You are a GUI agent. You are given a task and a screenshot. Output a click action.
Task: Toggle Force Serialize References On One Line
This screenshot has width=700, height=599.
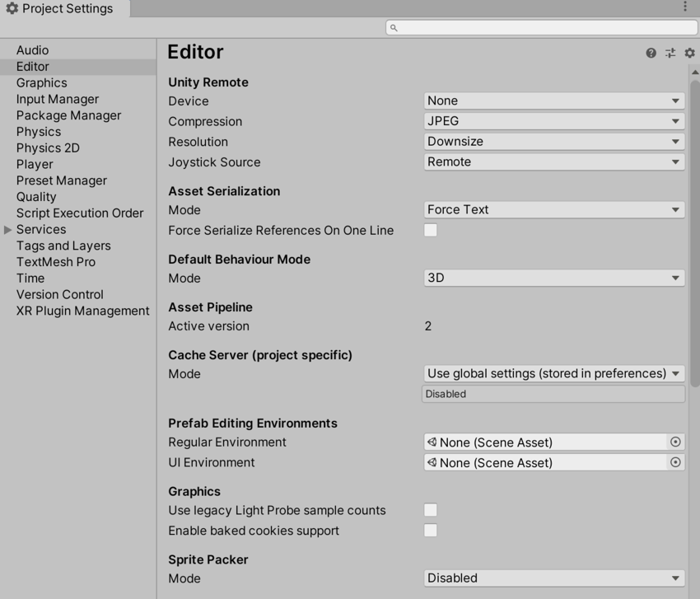click(430, 230)
